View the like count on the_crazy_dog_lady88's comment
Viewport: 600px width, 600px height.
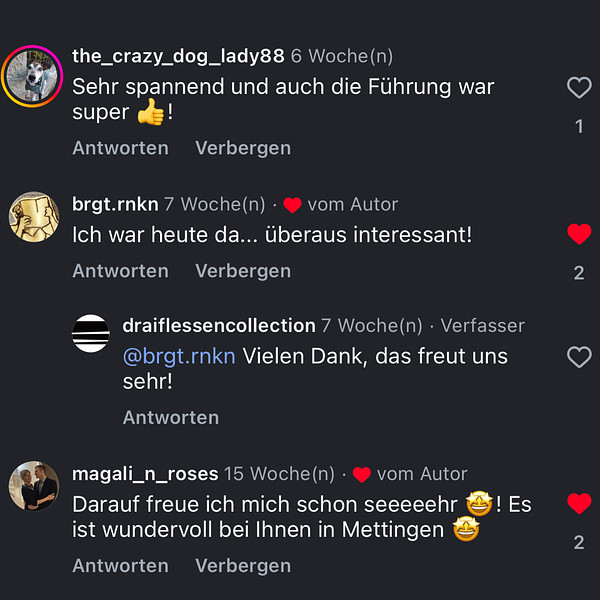point(579,127)
